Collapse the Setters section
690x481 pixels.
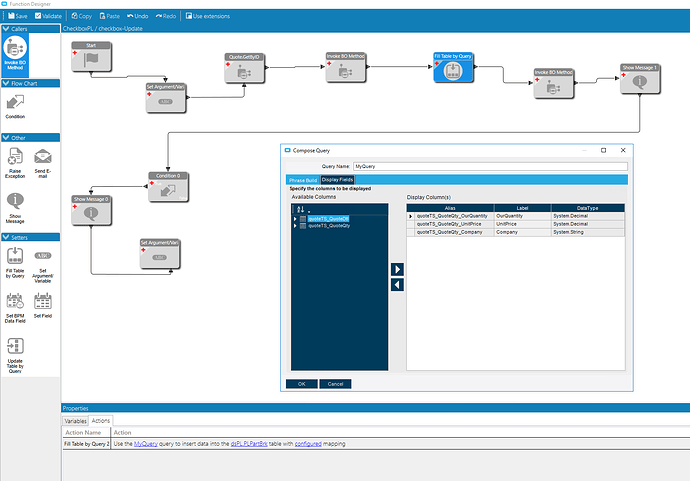coord(6,237)
